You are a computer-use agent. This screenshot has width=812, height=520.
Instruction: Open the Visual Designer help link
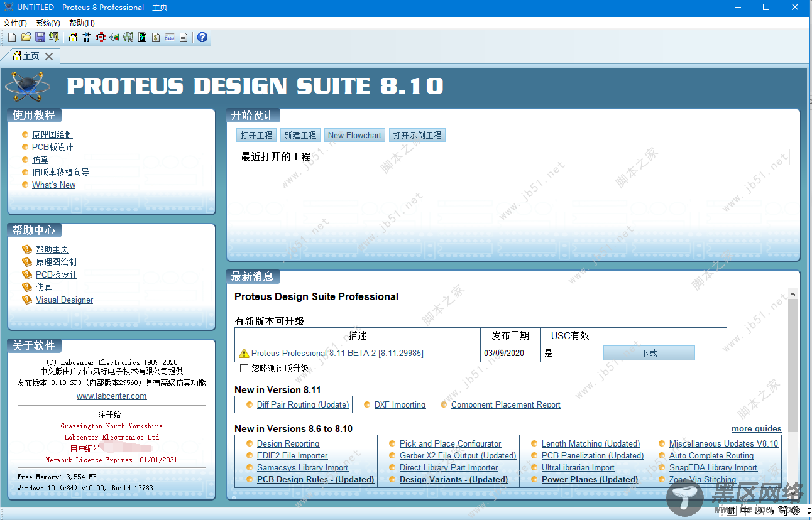click(x=64, y=300)
